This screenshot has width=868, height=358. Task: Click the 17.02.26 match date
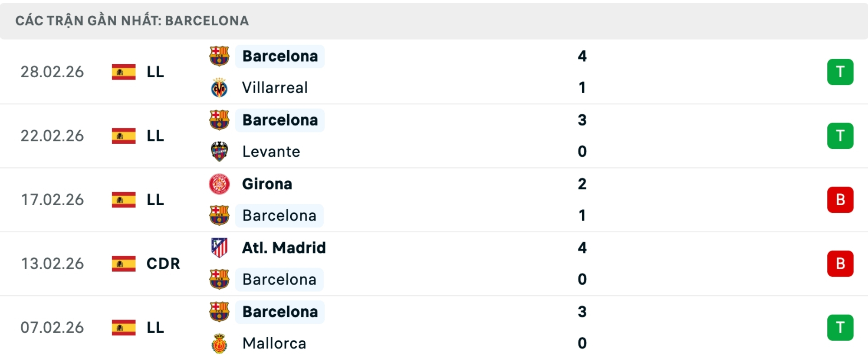pyautogui.click(x=52, y=199)
